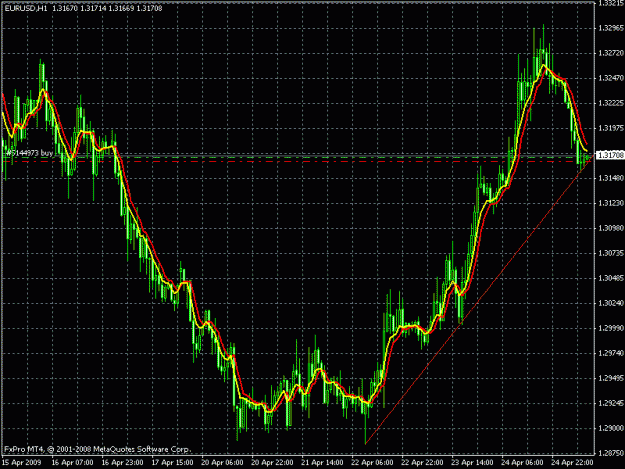Select the #5144973 buy order label
Image resolution: width=625 pixels, height=469 pixels.
pyautogui.click(x=29, y=153)
